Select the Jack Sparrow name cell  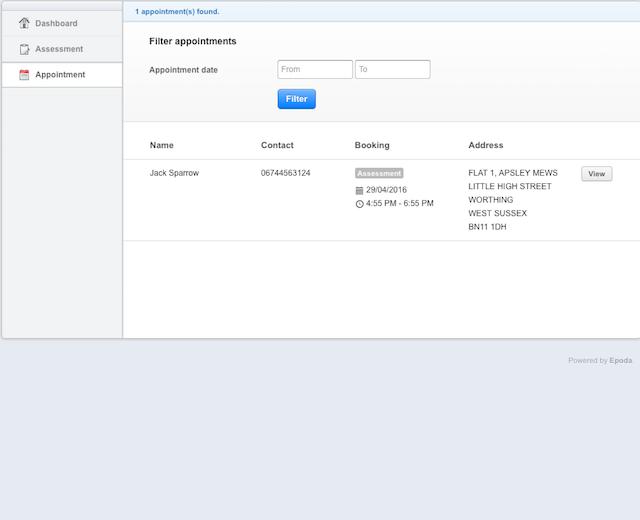174,173
